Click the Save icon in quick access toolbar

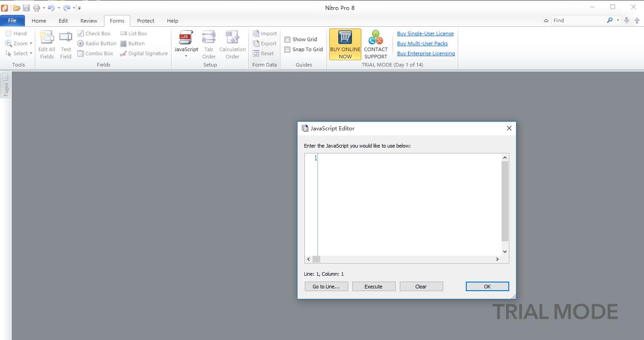coord(26,8)
